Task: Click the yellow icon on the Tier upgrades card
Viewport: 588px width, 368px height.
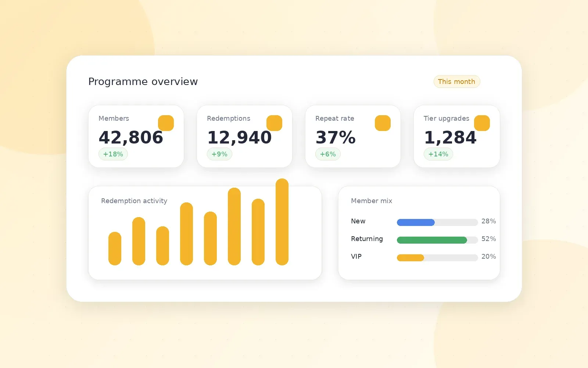Action: pos(482,123)
